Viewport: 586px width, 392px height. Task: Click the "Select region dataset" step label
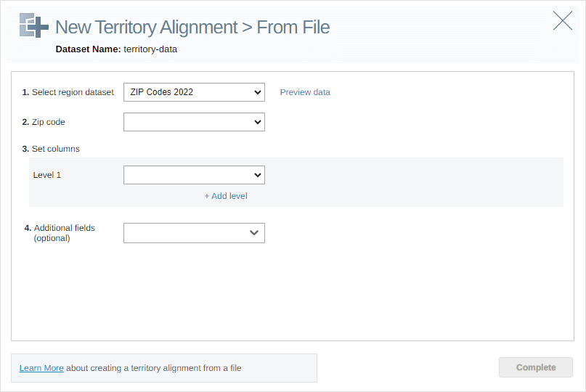pyautogui.click(x=73, y=92)
